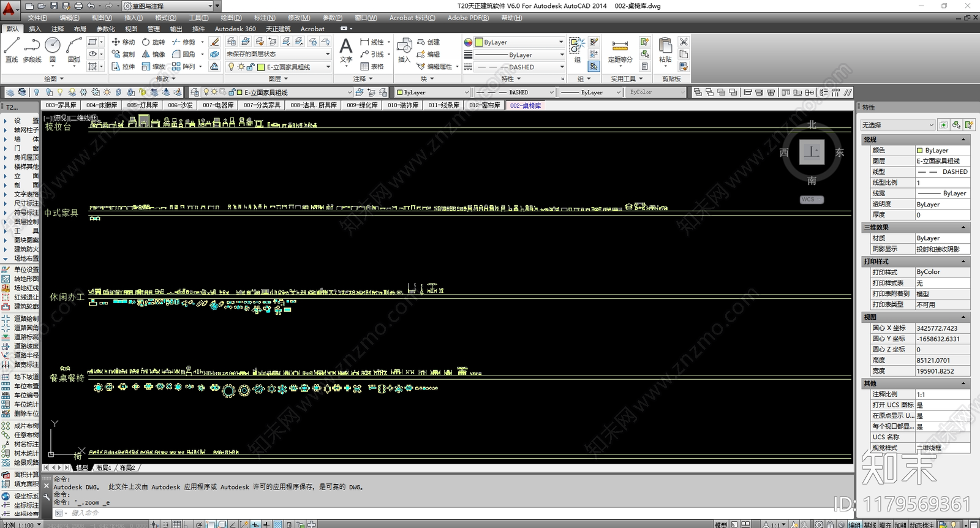This screenshot has width=980, height=528.
Task: Activate the 复制 (Copy) command
Action: (x=123, y=54)
